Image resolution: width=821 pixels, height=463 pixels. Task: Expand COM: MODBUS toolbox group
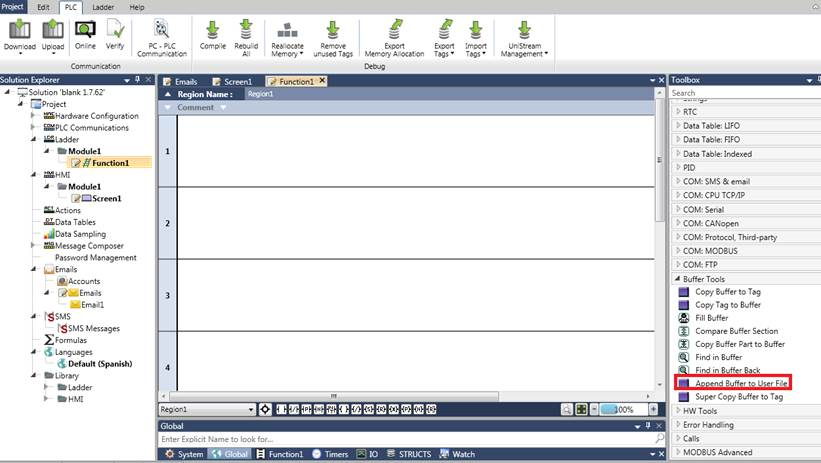(x=678, y=251)
